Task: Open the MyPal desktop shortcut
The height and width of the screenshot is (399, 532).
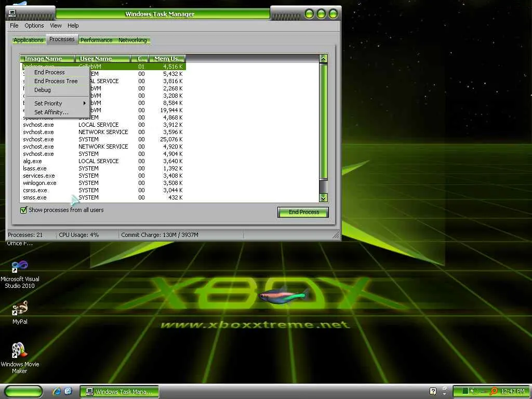Action: [20, 312]
